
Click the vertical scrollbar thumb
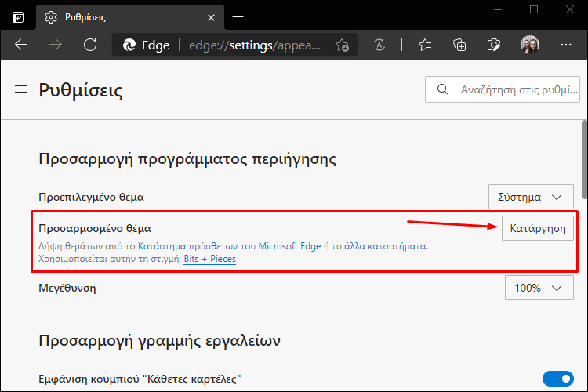tap(585, 159)
